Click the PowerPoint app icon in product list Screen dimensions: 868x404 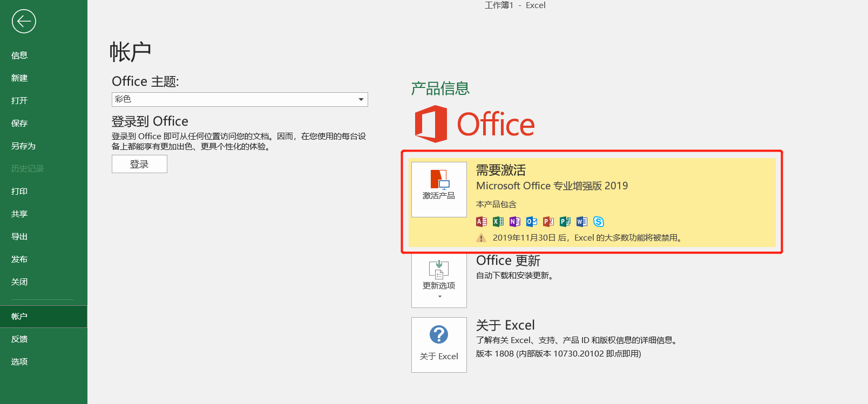548,222
